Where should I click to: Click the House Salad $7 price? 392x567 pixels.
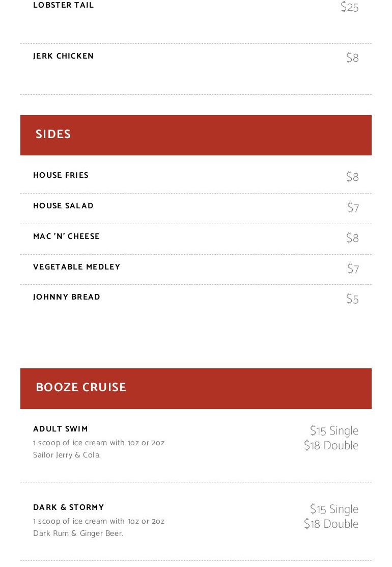[x=353, y=208]
